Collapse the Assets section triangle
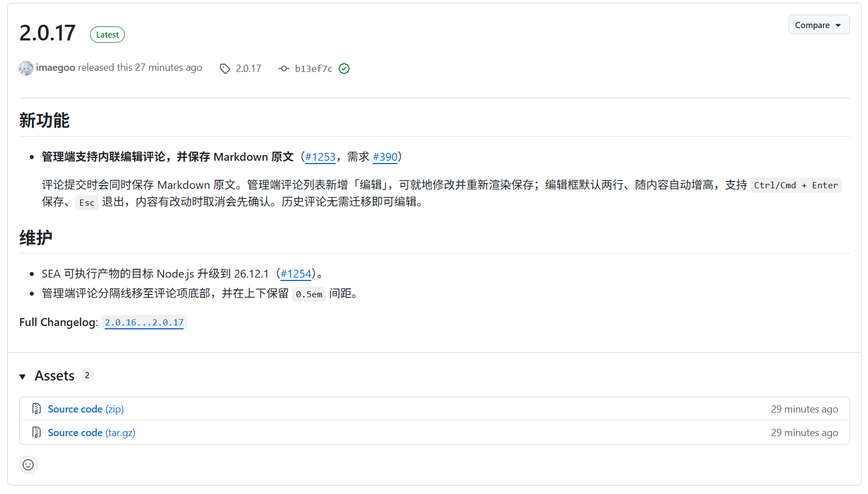 click(22, 377)
